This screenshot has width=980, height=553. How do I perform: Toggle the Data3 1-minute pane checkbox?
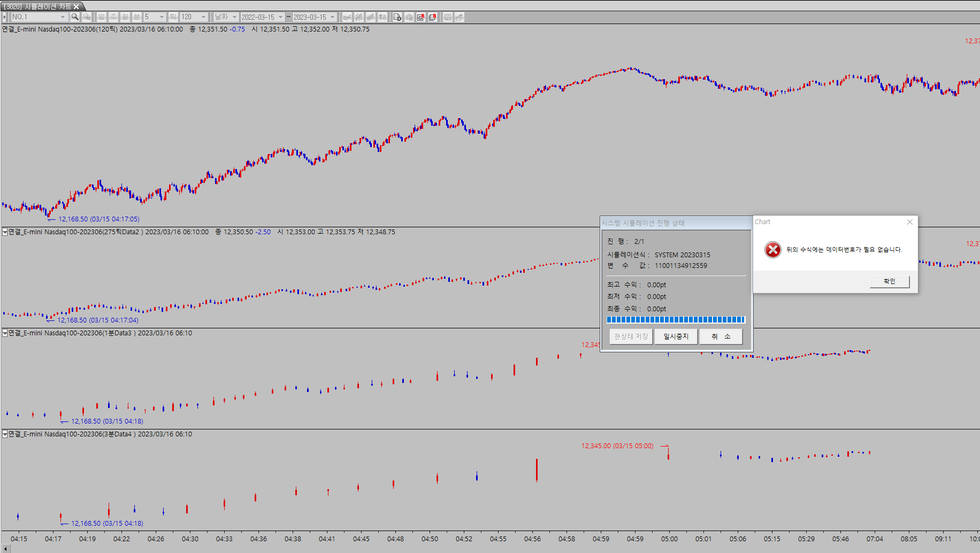tap(5, 333)
